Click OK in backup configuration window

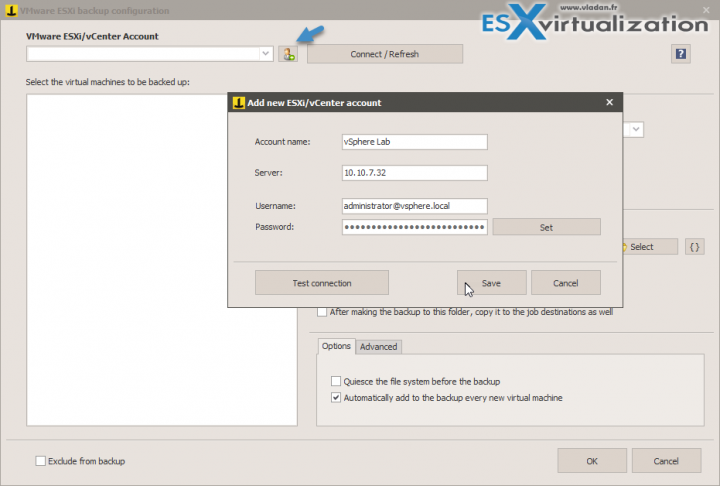tap(592, 461)
